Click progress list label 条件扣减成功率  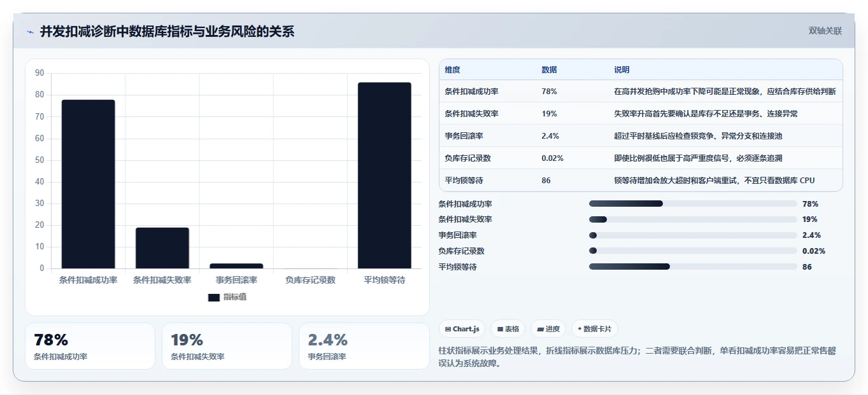466,204
